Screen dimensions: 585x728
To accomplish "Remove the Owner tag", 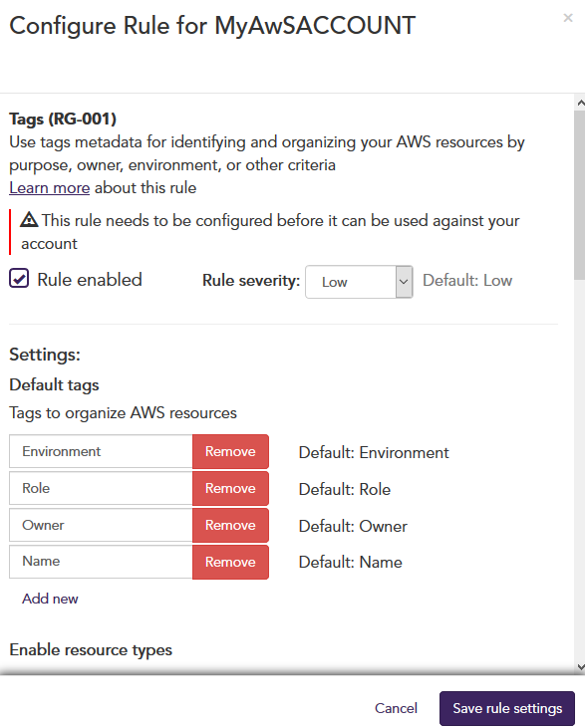I will coord(230,525).
